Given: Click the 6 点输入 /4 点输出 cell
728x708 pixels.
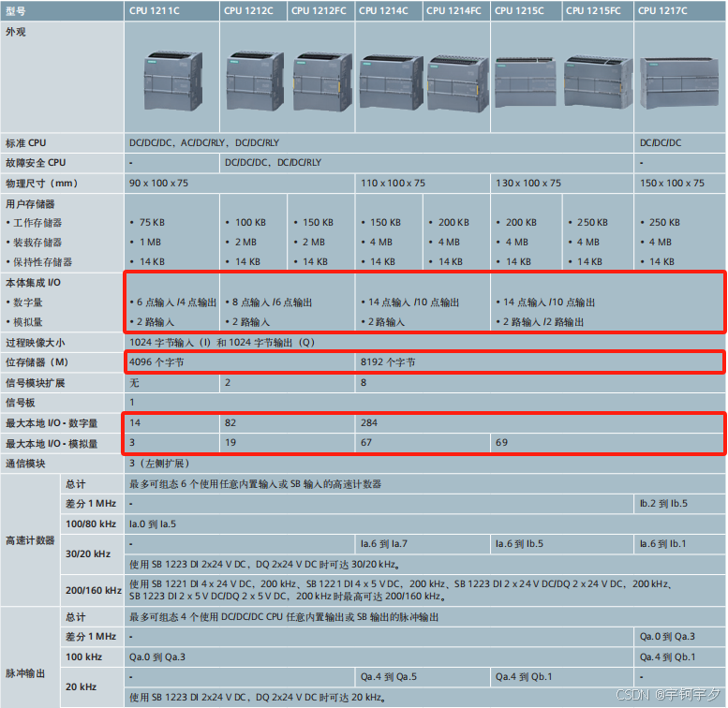Looking at the screenshot, I should tap(176, 302).
